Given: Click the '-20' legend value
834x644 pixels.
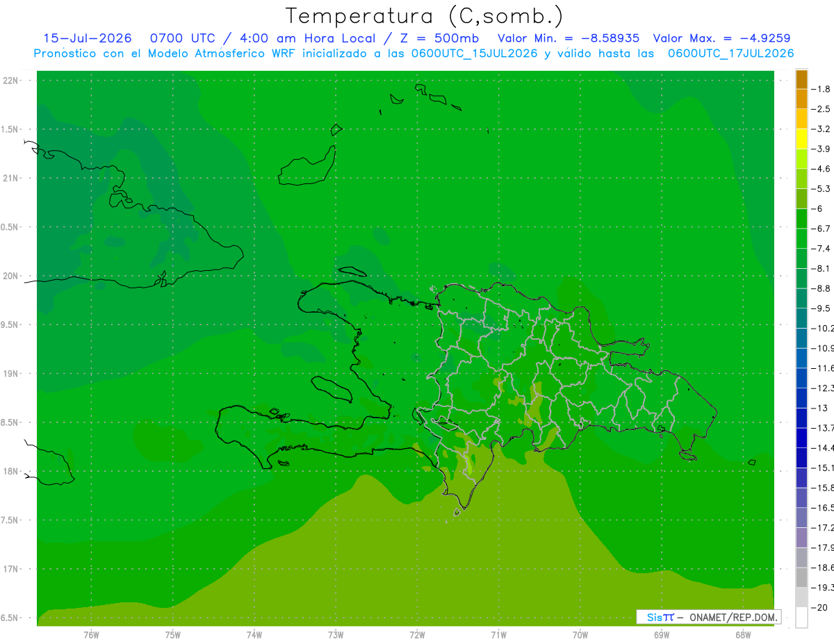Looking at the screenshot, I should 819,607.
